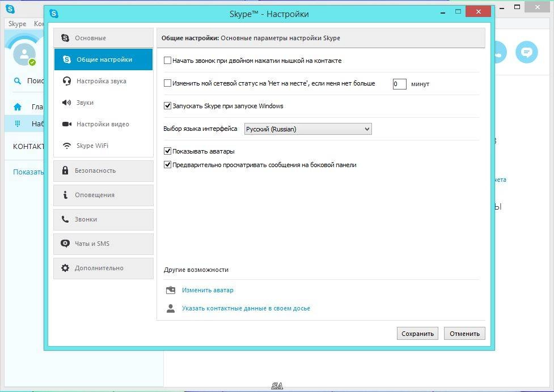Click the home icon in main Skype window

18,107
